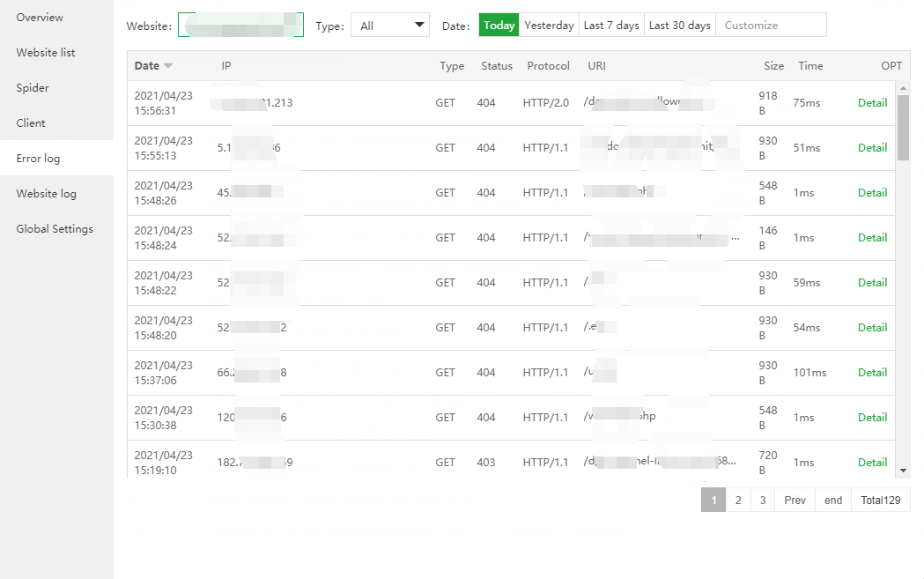This screenshot has height=579, width=924.
Task: Click the vertical scrollbar thumb of log table
Action: [903, 127]
